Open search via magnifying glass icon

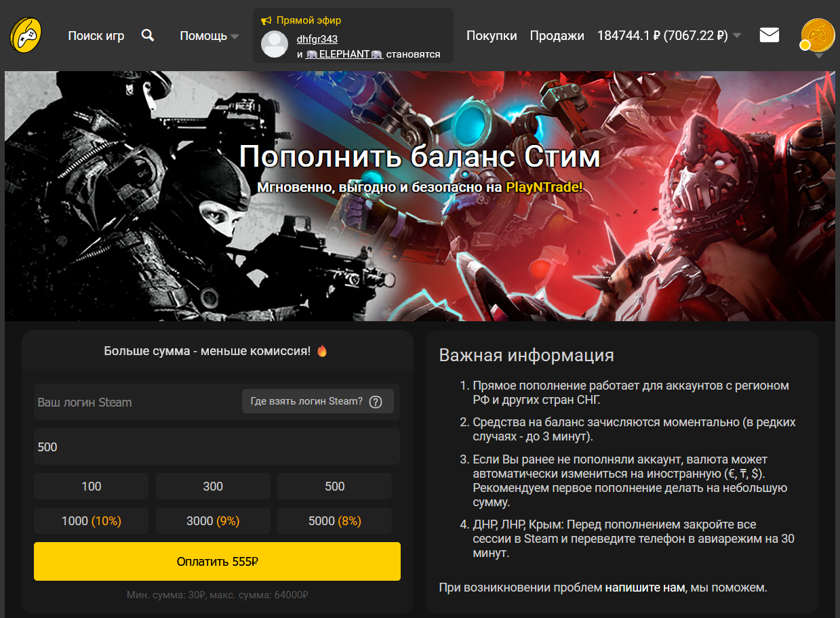click(x=148, y=35)
